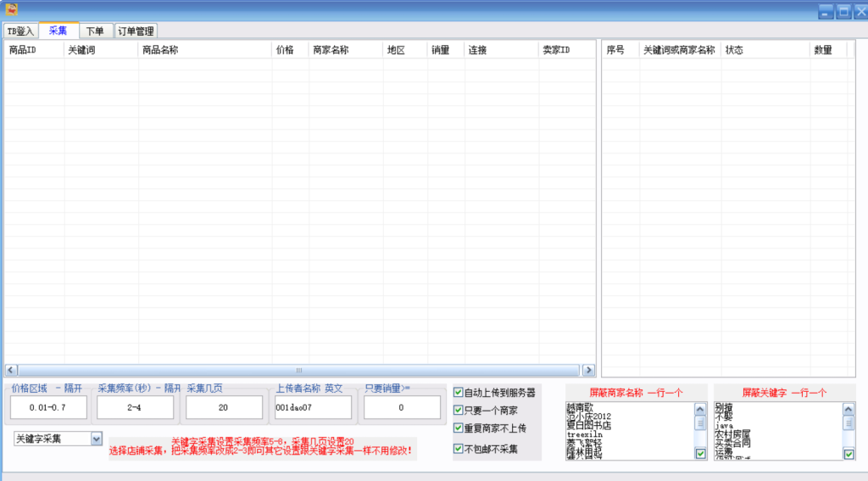
Task: Toggle the checkbox inside the 屏蔽商家名称 list
Action: point(700,454)
